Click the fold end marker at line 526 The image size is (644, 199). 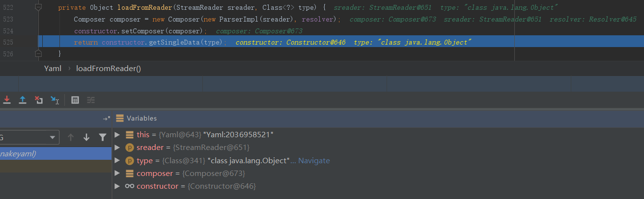coord(38,53)
